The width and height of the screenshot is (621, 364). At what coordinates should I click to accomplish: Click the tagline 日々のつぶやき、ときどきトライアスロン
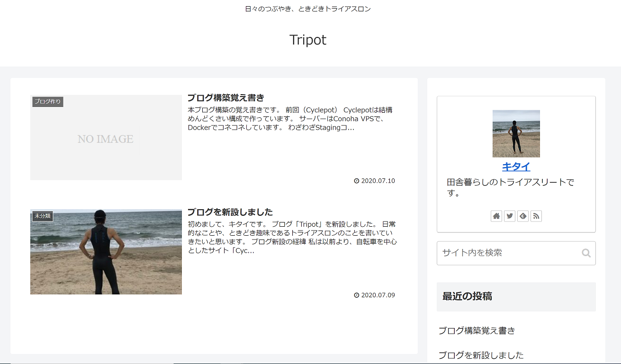click(x=308, y=9)
